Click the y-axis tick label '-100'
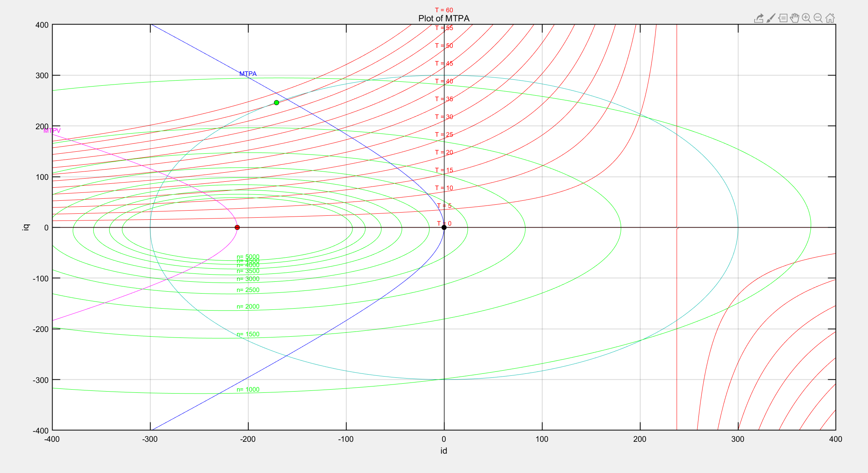Screen dimensions: 868x473 tap(41, 279)
